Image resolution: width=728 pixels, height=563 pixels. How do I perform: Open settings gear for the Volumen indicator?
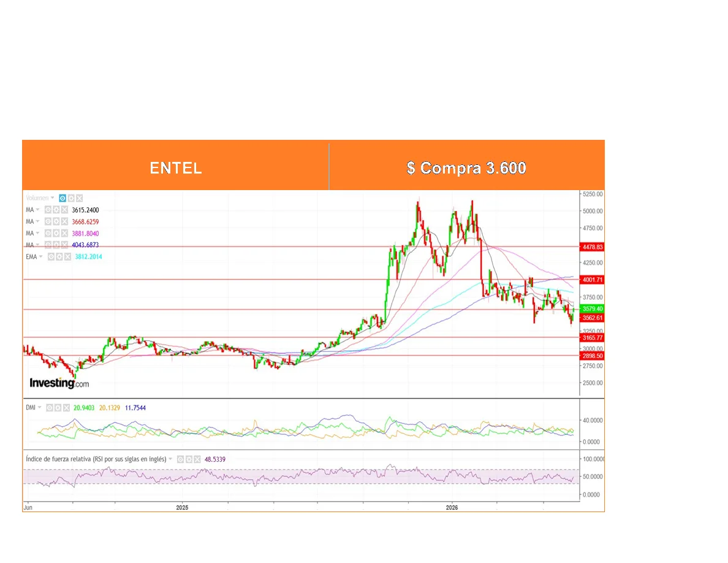(x=71, y=198)
